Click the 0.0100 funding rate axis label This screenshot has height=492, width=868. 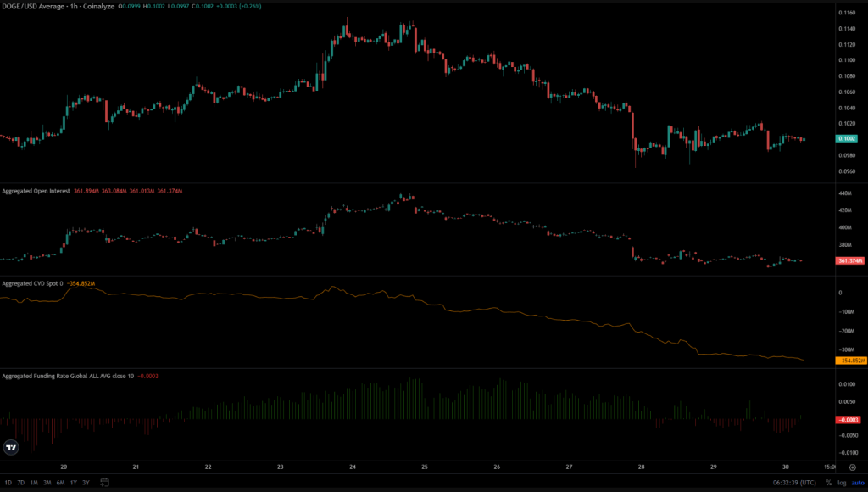click(x=847, y=384)
